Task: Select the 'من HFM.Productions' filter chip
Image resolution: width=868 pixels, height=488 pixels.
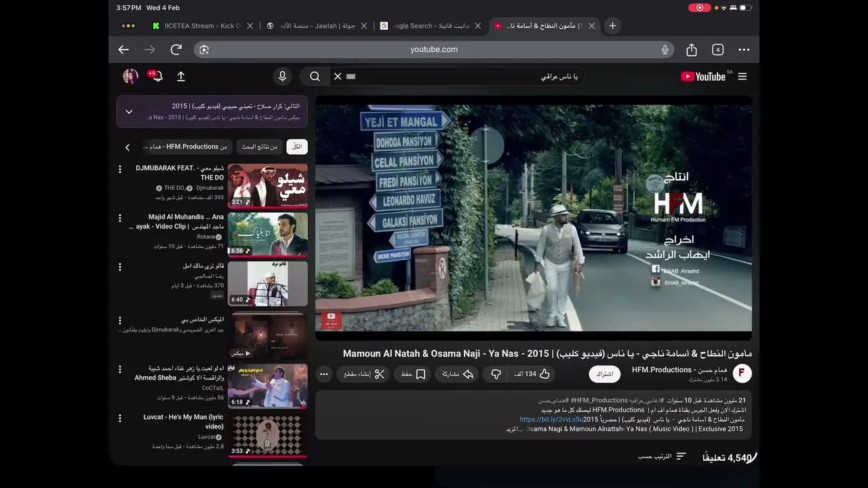Action: 186,147
